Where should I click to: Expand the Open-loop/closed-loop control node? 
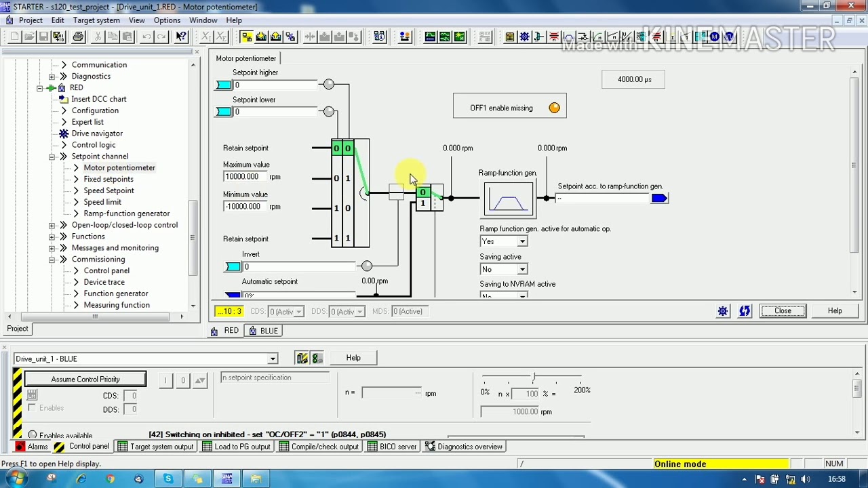(52, 225)
